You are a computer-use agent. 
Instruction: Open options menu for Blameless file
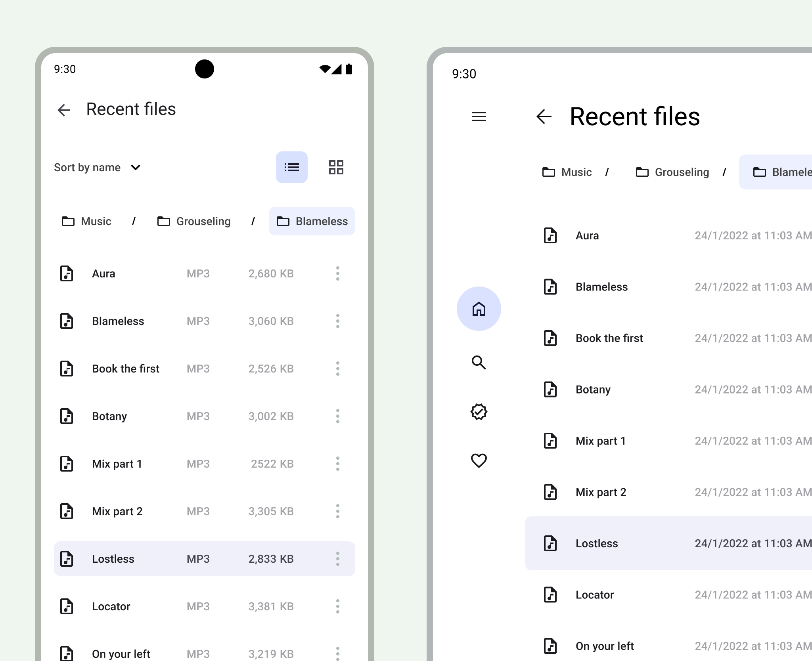[x=337, y=321]
